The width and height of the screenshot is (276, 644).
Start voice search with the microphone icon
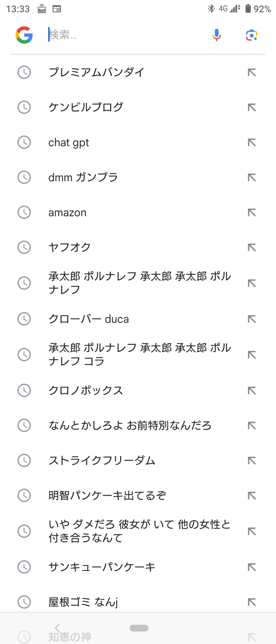coord(217,35)
